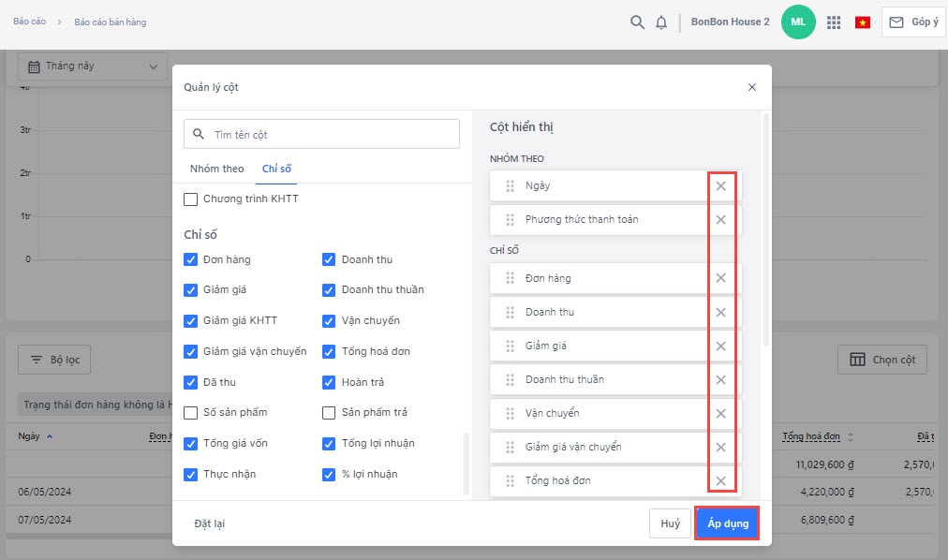The height and width of the screenshot is (560, 948).
Task: Open the apps grid menu
Action: [x=833, y=22]
